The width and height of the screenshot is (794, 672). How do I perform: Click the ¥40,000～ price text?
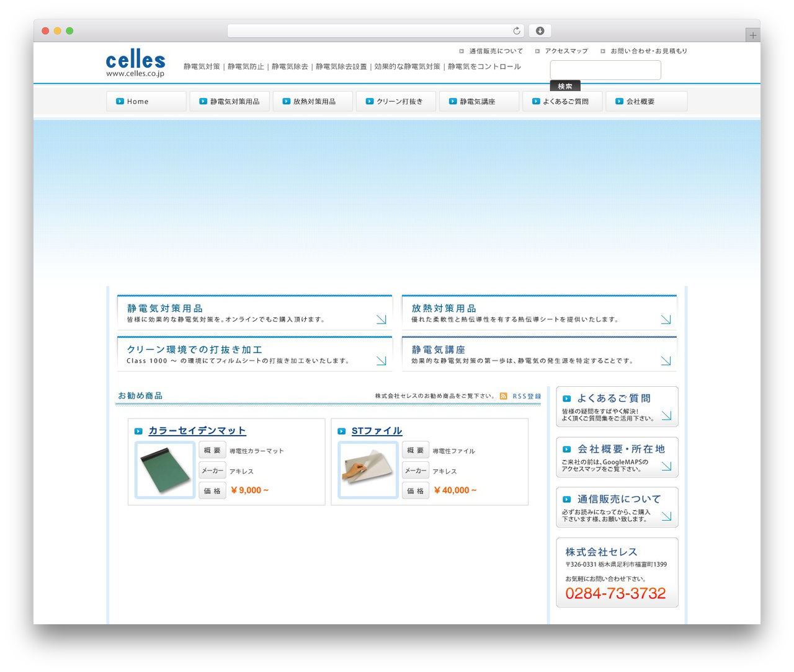[x=455, y=490]
